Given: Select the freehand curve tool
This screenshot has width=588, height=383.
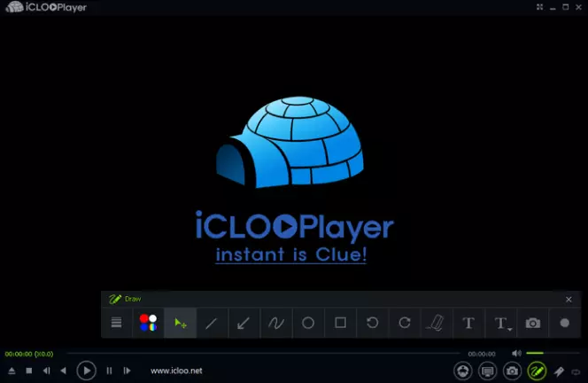Looking at the screenshot, I should pos(276,323).
